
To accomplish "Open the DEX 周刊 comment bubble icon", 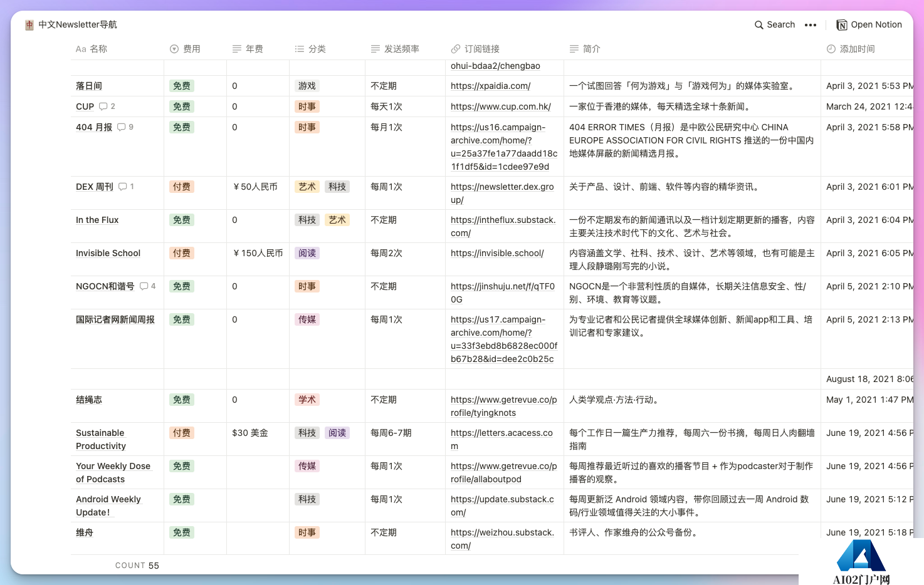I will pyautogui.click(x=123, y=187).
